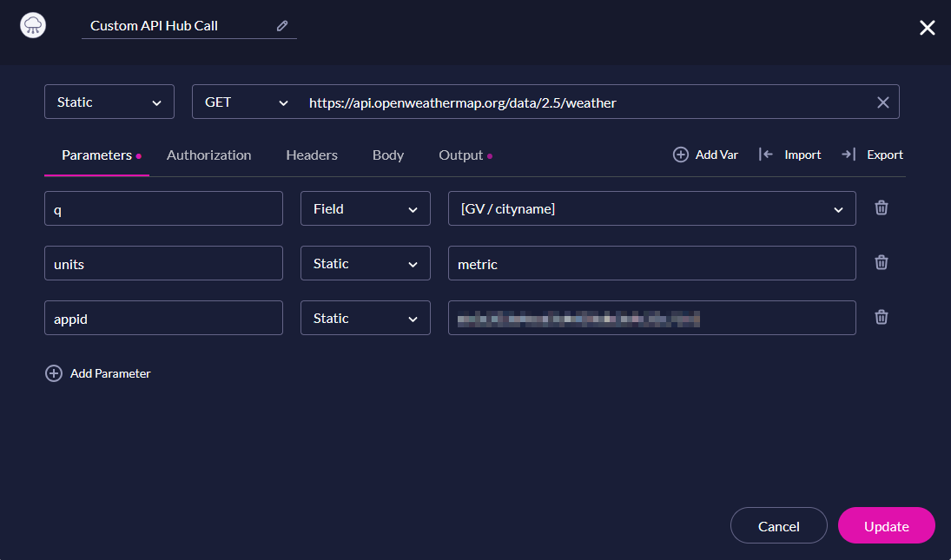The width and height of the screenshot is (951, 560).
Task: Click the Add Parameter plus icon
Action: point(53,373)
